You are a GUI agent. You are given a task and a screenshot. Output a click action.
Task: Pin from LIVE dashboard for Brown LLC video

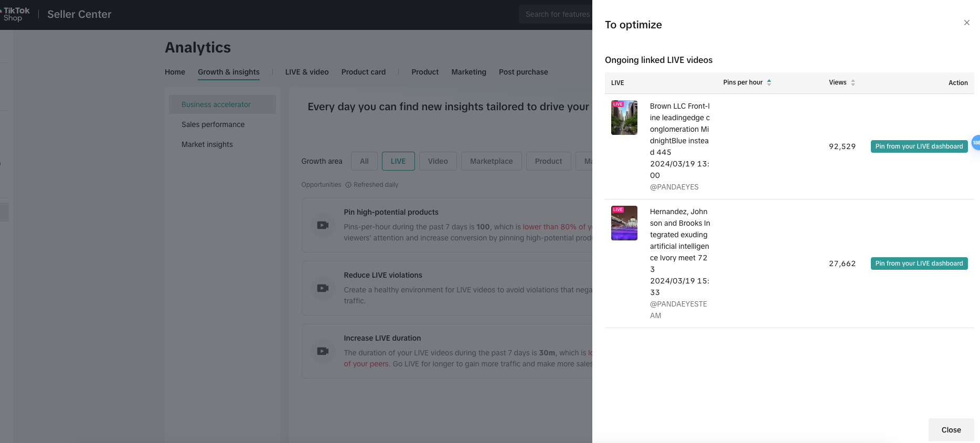(919, 146)
